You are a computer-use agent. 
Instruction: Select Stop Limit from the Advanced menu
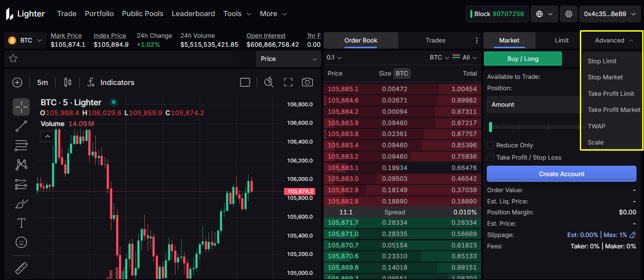(x=602, y=61)
